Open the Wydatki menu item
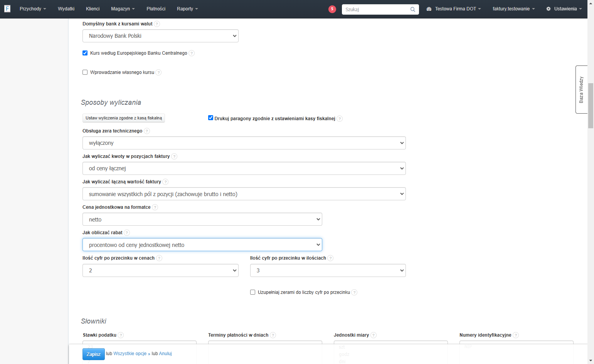The width and height of the screenshot is (594, 364). 66,9
